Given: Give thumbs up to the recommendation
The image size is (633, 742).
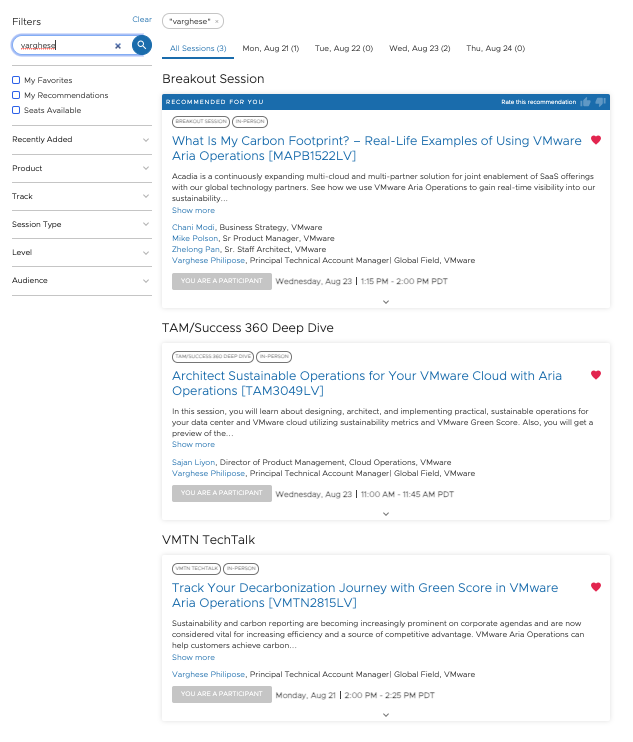Looking at the screenshot, I should pyautogui.click(x=586, y=102).
